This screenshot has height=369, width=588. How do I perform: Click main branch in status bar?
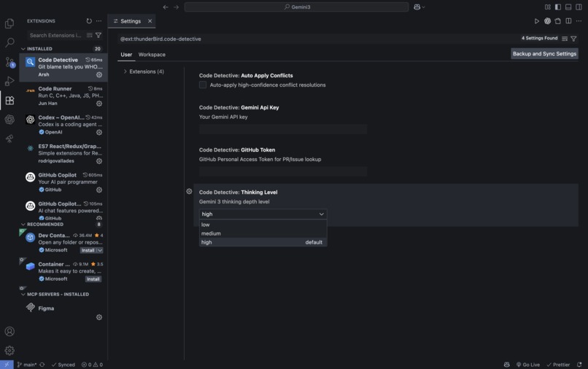coord(27,365)
